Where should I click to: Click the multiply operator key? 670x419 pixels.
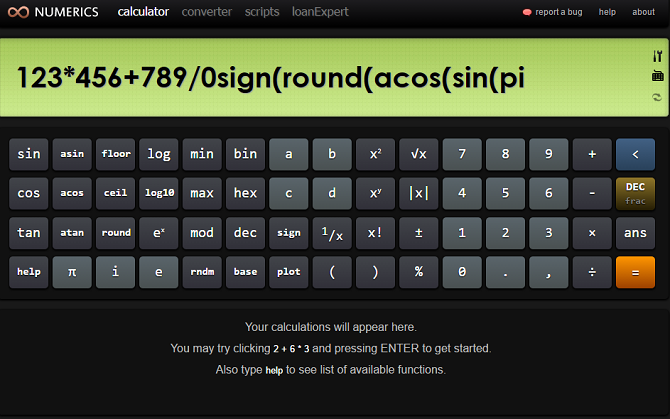(592, 233)
